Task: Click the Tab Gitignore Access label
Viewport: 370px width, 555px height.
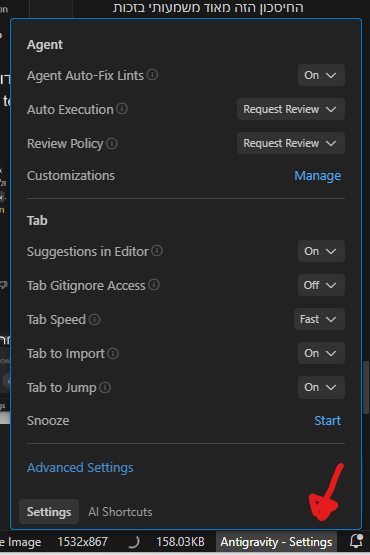Action: point(86,285)
